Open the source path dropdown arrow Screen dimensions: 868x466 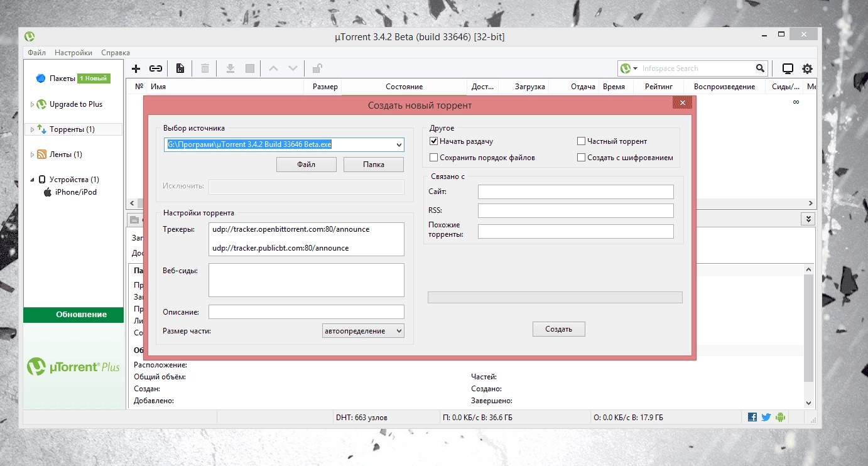398,144
